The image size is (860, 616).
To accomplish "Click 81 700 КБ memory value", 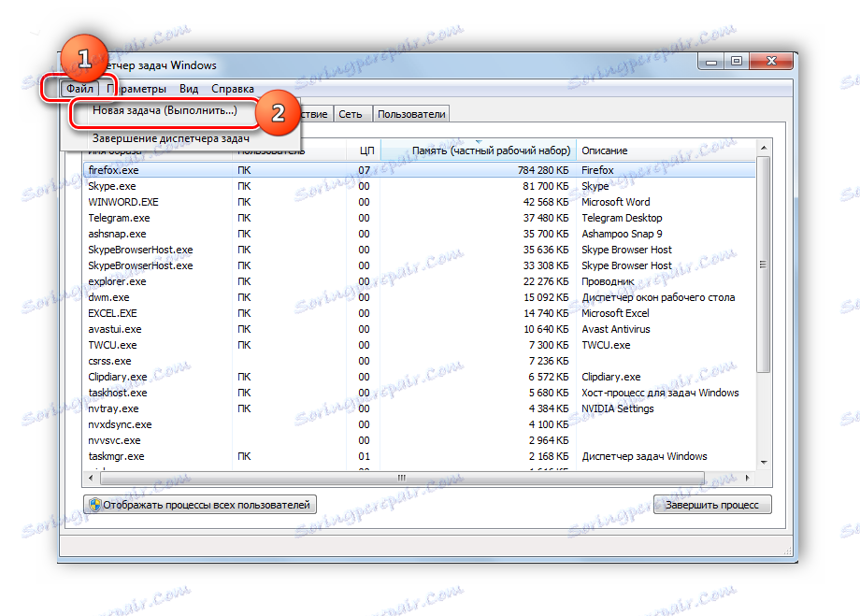I will 546,186.
